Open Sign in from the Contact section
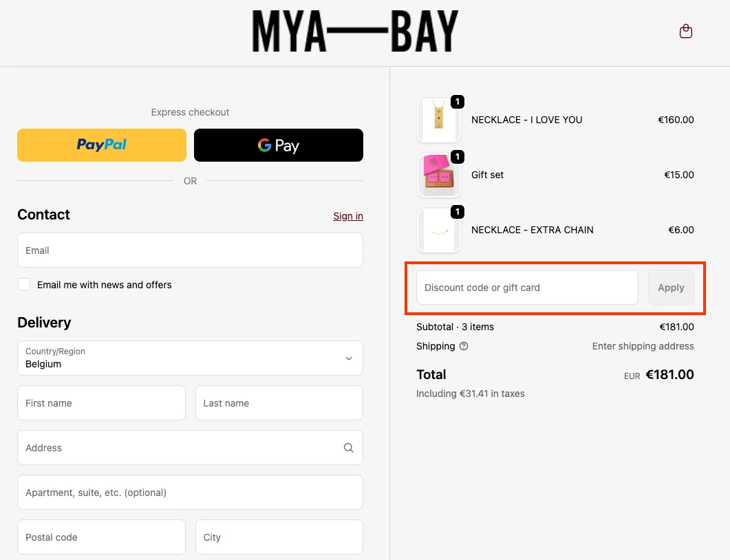Image resolution: width=730 pixels, height=560 pixels. point(348,216)
